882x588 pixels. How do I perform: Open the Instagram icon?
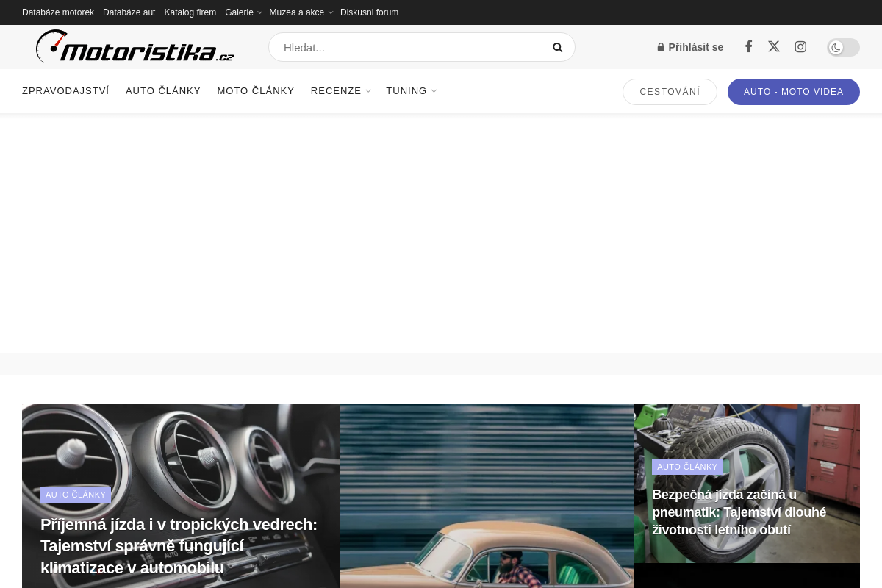800,46
